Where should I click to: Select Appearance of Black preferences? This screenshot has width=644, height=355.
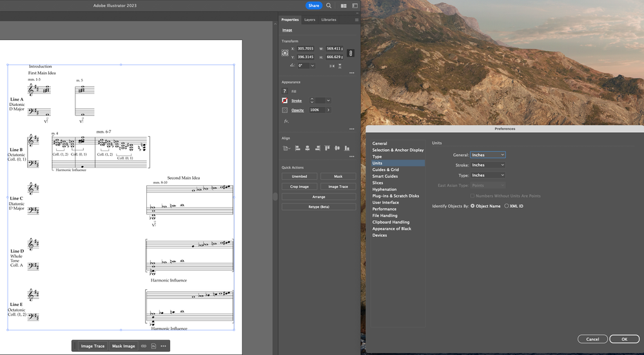392,228
